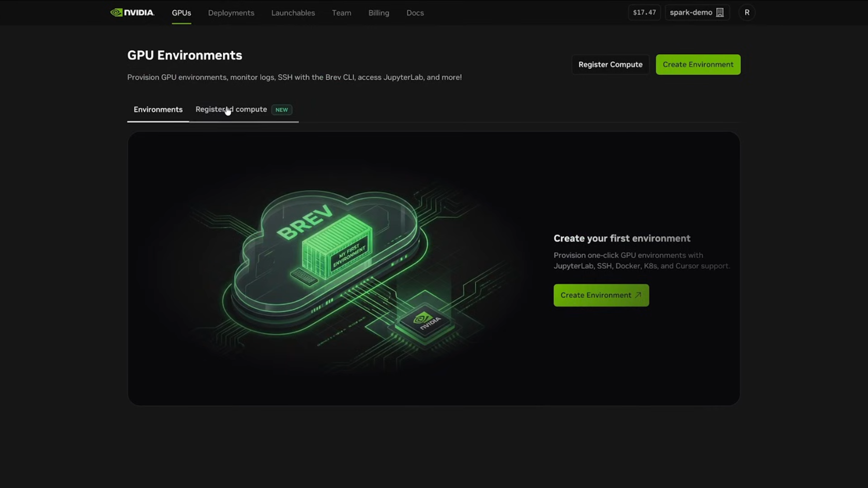Select the Environments tab

(x=158, y=110)
